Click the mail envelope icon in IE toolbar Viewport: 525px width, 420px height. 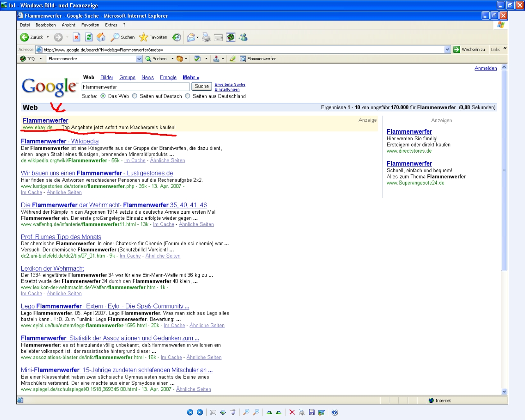191,37
